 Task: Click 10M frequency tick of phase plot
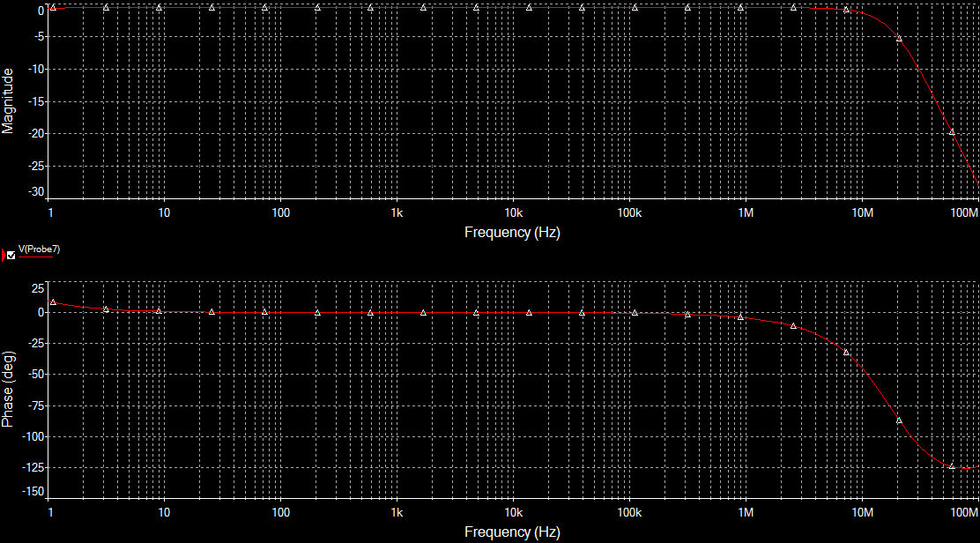(x=863, y=512)
